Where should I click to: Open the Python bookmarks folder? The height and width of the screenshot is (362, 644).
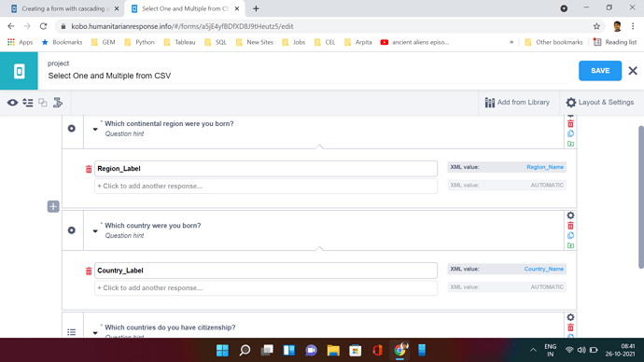(x=140, y=42)
